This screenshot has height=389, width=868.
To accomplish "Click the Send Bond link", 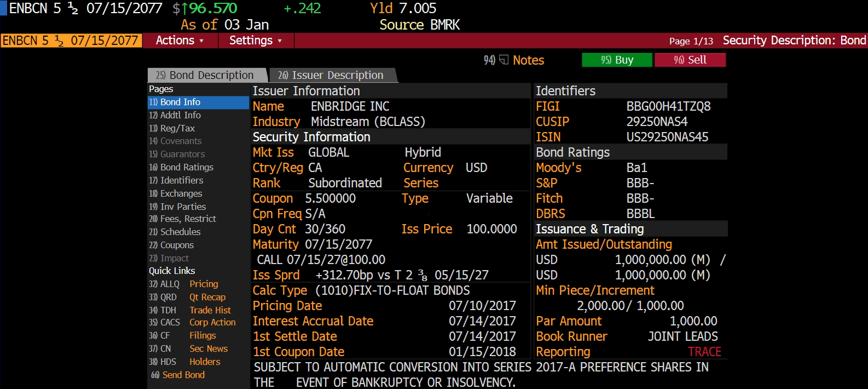I will [x=178, y=375].
